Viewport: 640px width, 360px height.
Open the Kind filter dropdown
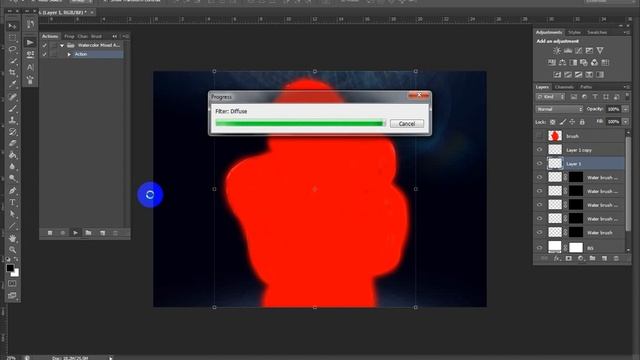[x=551, y=97]
